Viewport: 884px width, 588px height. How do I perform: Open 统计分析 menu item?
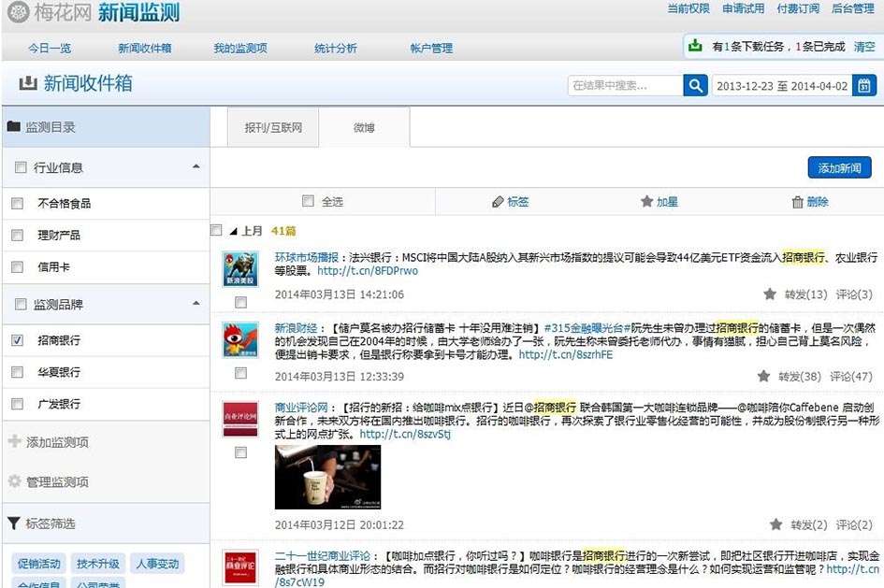[336, 49]
